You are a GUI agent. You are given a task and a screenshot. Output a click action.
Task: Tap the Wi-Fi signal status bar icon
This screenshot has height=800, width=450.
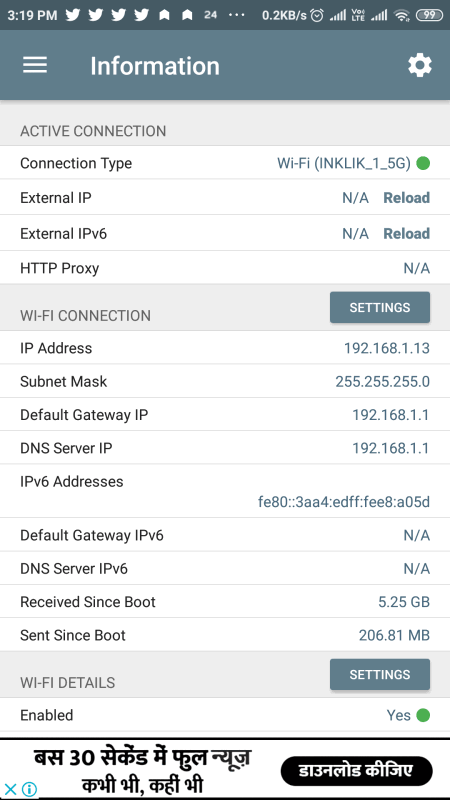pos(403,15)
